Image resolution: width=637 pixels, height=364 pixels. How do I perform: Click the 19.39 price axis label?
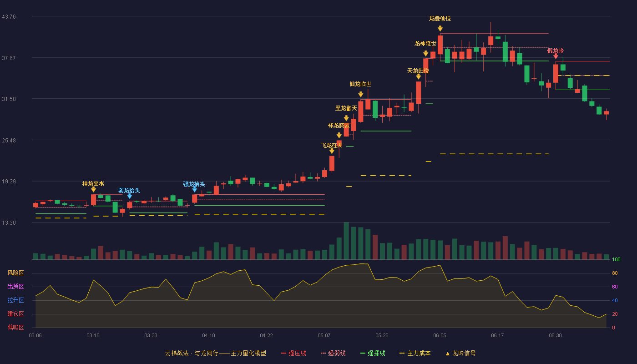pyautogui.click(x=9, y=182)
